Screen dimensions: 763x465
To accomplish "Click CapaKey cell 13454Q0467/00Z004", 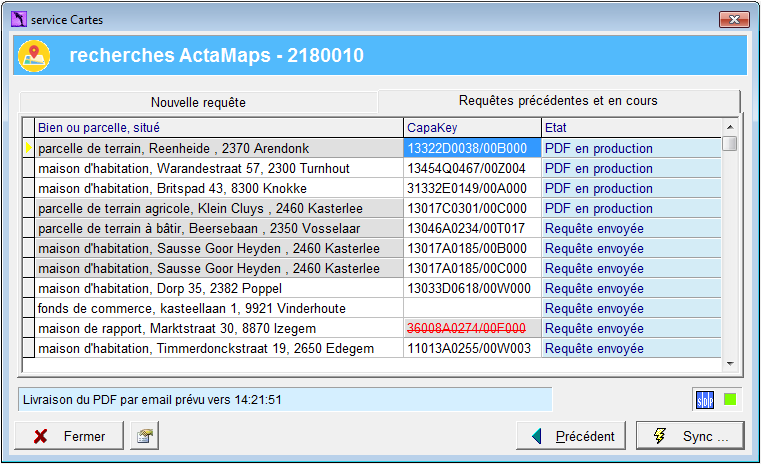I will point(472,168).
